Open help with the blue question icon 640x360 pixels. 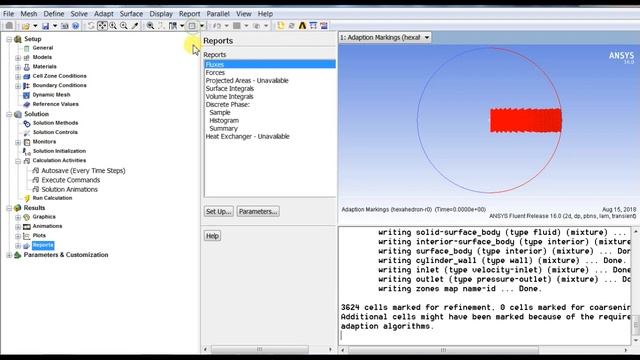pos(76,26)
